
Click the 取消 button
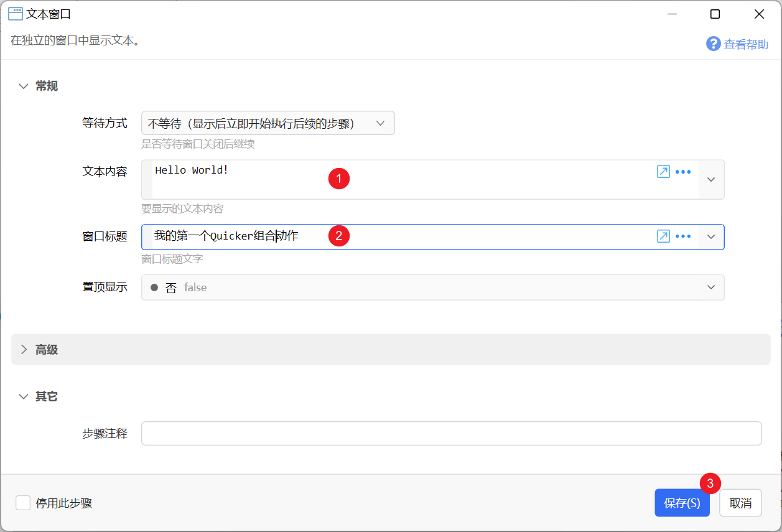(740, 503)
